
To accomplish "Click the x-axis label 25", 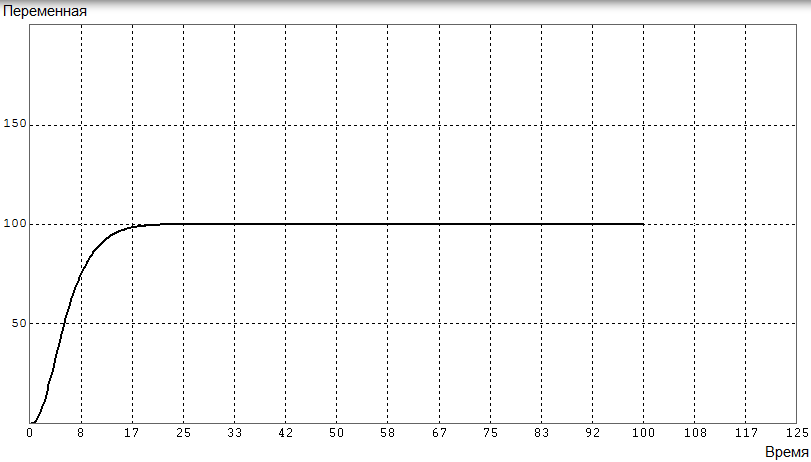I will coord(183,433).
